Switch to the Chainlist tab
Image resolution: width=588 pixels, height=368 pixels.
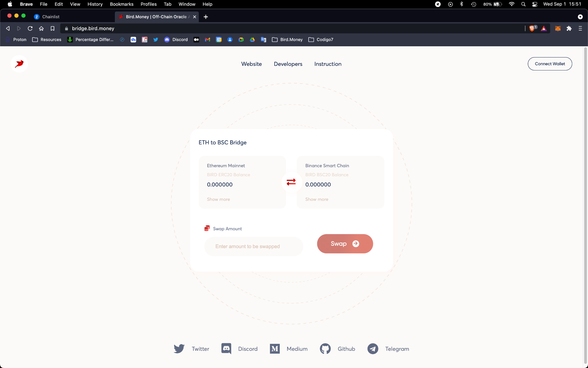51,17
